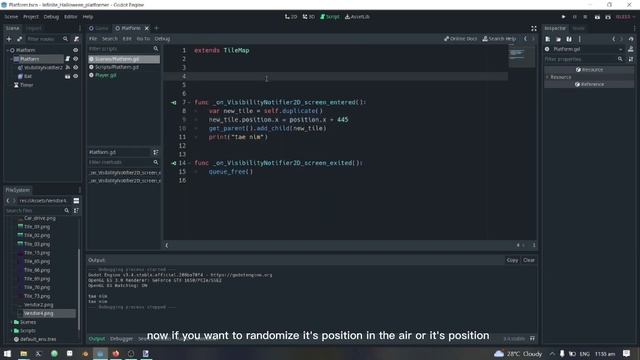Switch to the Import dock tab

34,28
